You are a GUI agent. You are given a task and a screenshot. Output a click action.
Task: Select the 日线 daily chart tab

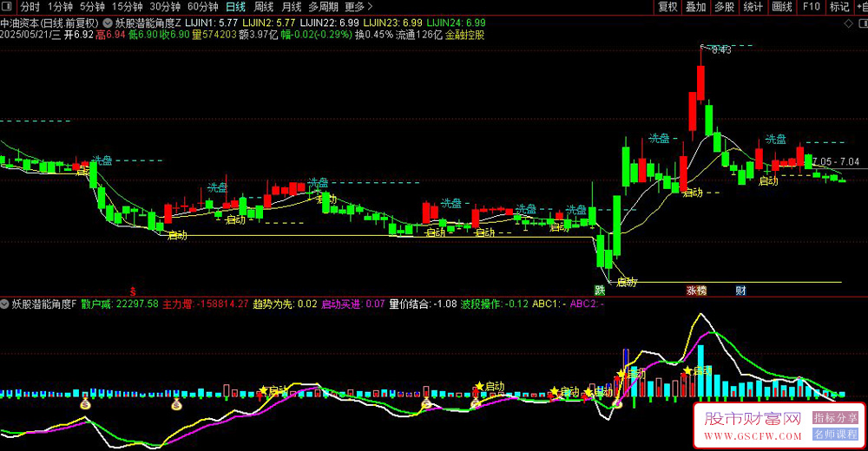[x=236, y=7]
